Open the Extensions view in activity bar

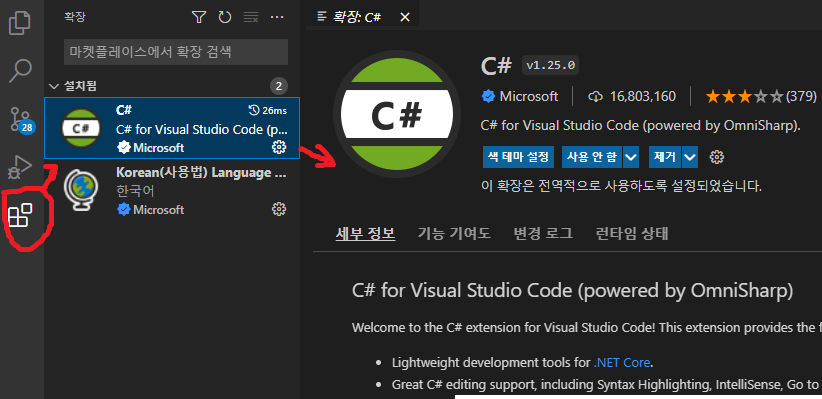pyautogui.click(x=20, y=215)
